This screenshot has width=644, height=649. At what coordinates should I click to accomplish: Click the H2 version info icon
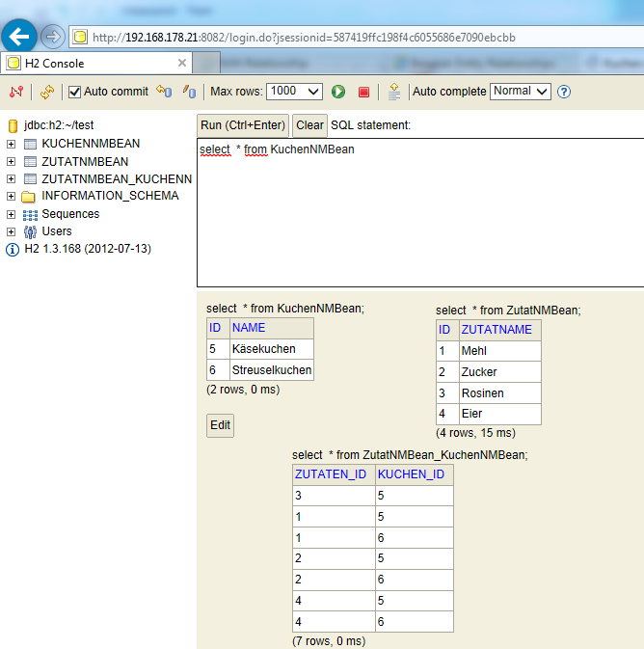[12, 250]
